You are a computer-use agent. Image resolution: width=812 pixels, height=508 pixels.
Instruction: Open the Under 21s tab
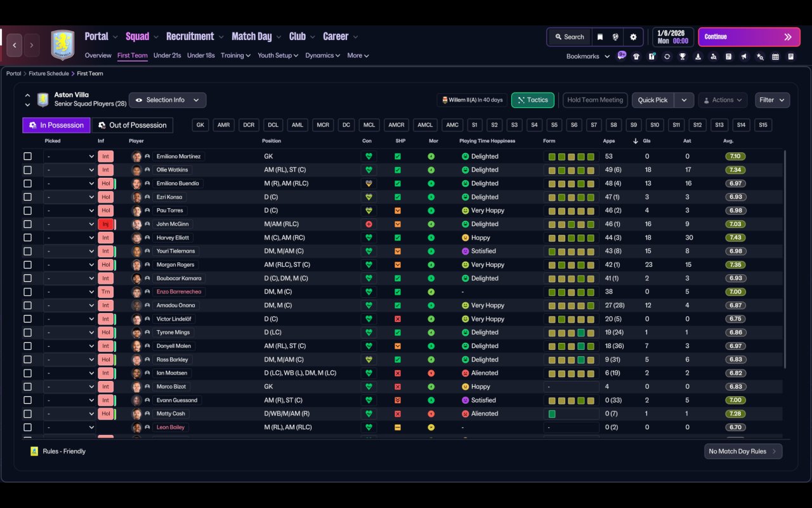pos(167,55)
